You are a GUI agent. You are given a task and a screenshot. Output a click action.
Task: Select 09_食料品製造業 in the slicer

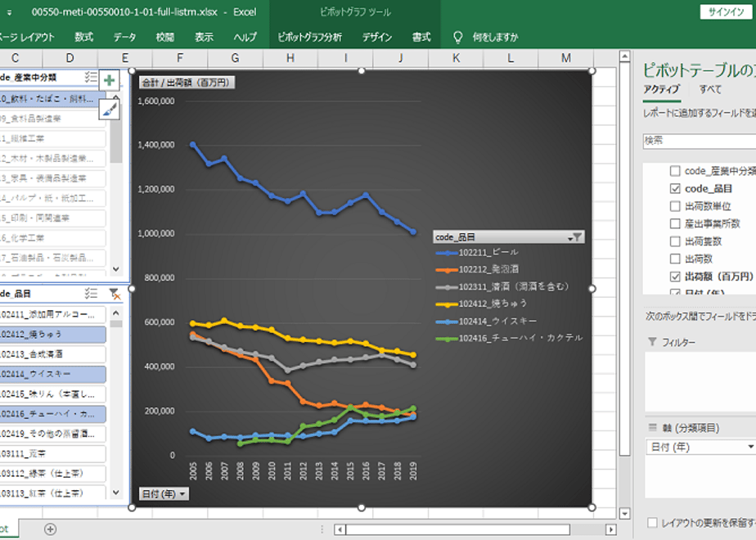[x=52, y=118]
